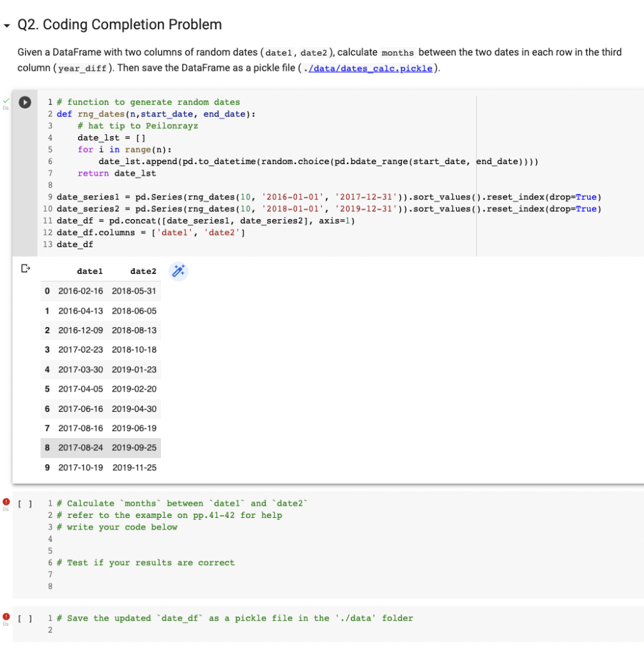Screen dimensions: 644x654
Task: Click the run area of the months calculation cell
Action: point(26,503)
